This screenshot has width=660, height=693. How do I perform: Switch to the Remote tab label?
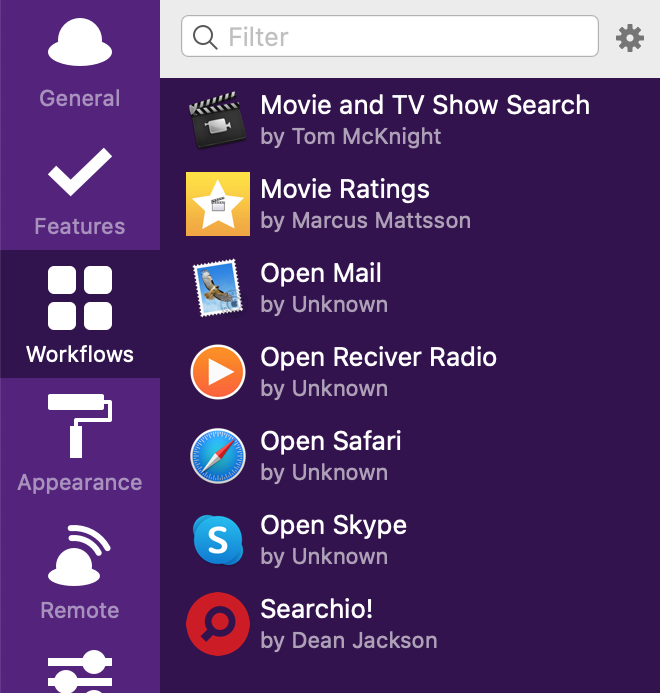[80, 611]
